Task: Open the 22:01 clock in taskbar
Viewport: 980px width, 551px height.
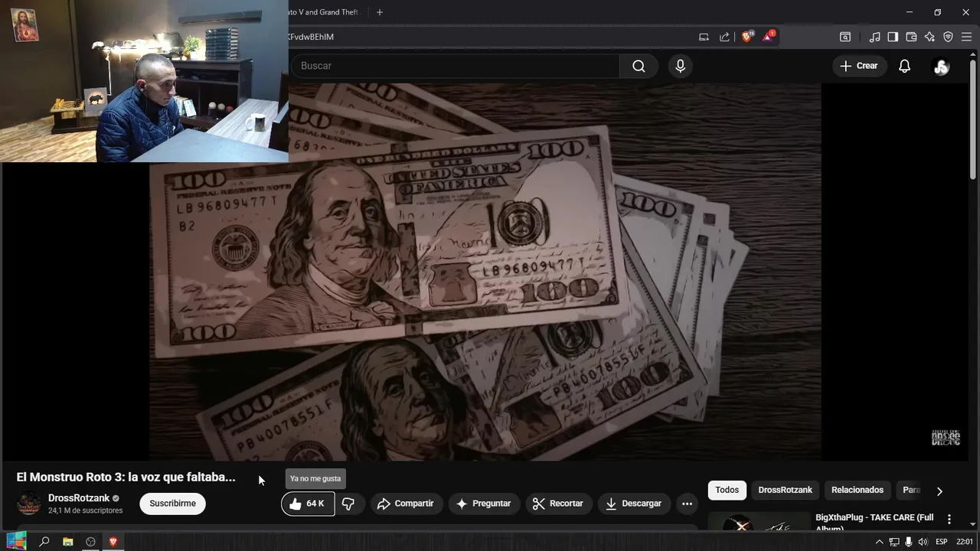Action: coord(965,542)
